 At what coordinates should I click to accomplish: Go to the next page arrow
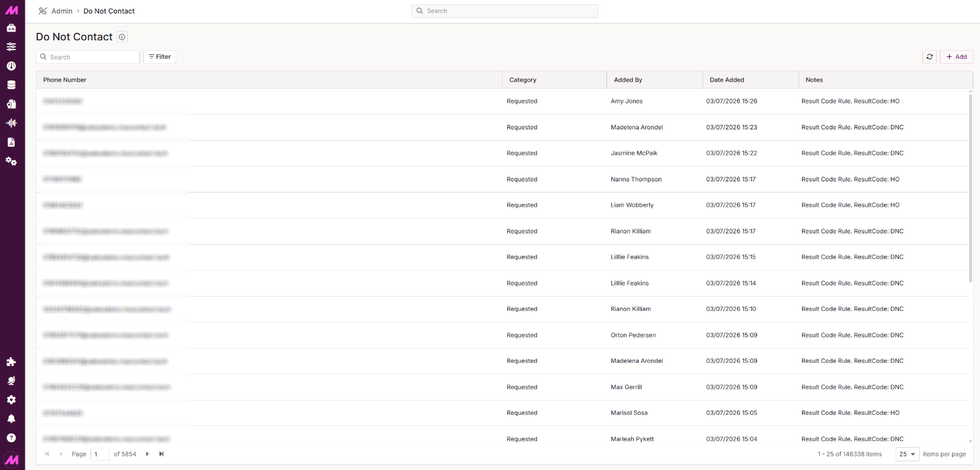pyautogui.click(x=147, y=454)
